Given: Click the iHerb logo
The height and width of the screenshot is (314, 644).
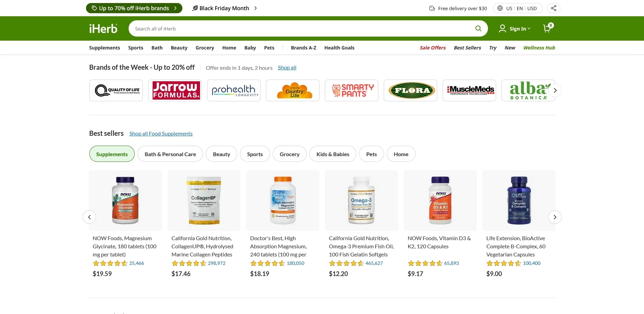Looking at the screenshot, I should (x=103, y=28).
